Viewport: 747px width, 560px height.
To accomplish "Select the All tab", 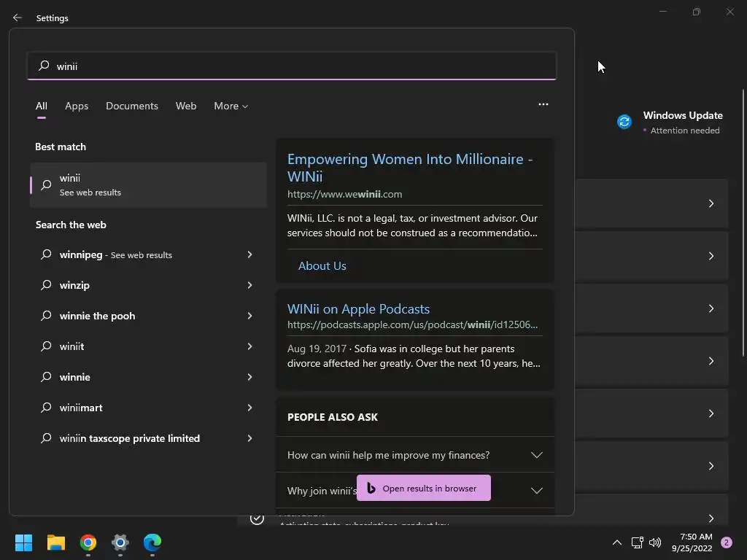I will tap(42, 106).
